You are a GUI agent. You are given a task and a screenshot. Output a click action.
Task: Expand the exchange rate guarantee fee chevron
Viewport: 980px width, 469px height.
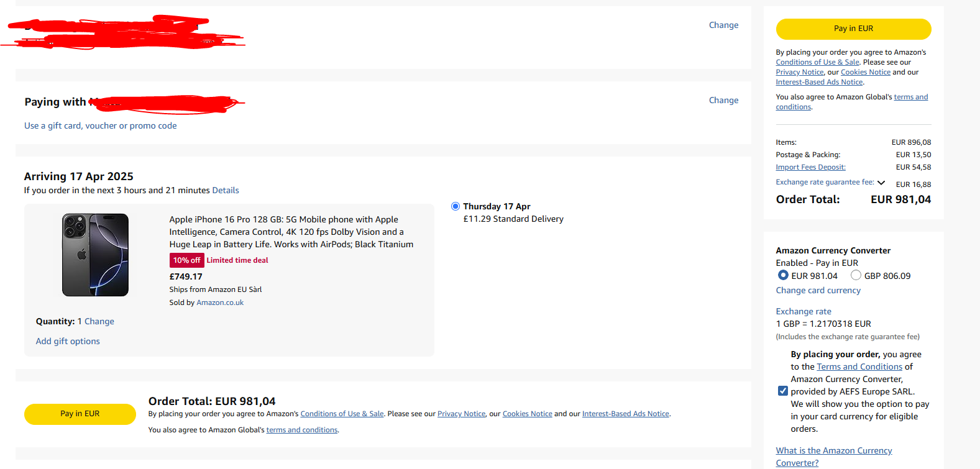pyautogui.click(x=881, y=183)
